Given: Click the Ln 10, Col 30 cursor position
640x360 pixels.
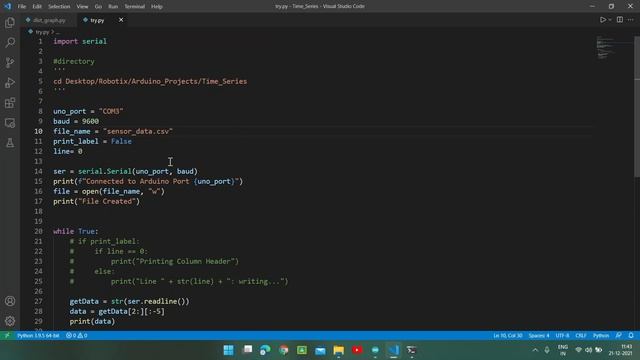Looking at the screenshot, I should 507,336.
